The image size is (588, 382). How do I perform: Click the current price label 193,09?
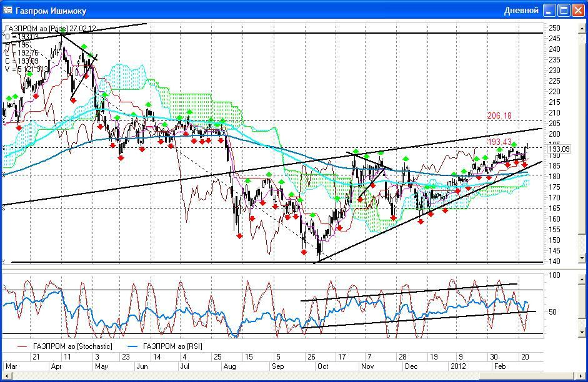[x=559, y=149]
